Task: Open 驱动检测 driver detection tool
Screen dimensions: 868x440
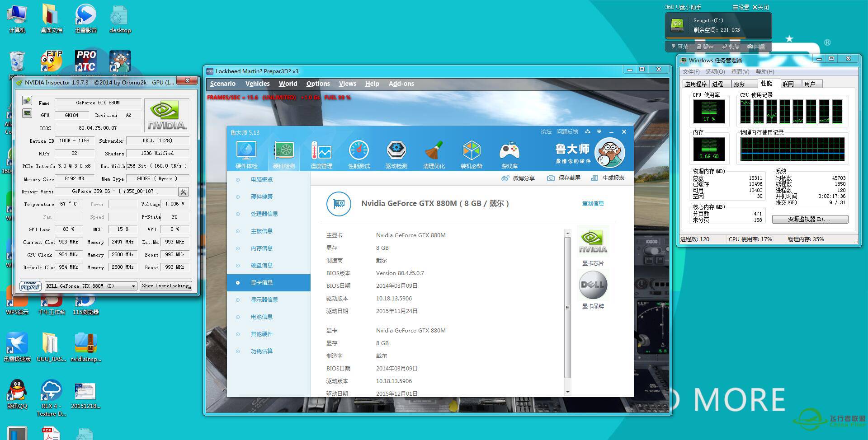Action: [396, 154]
